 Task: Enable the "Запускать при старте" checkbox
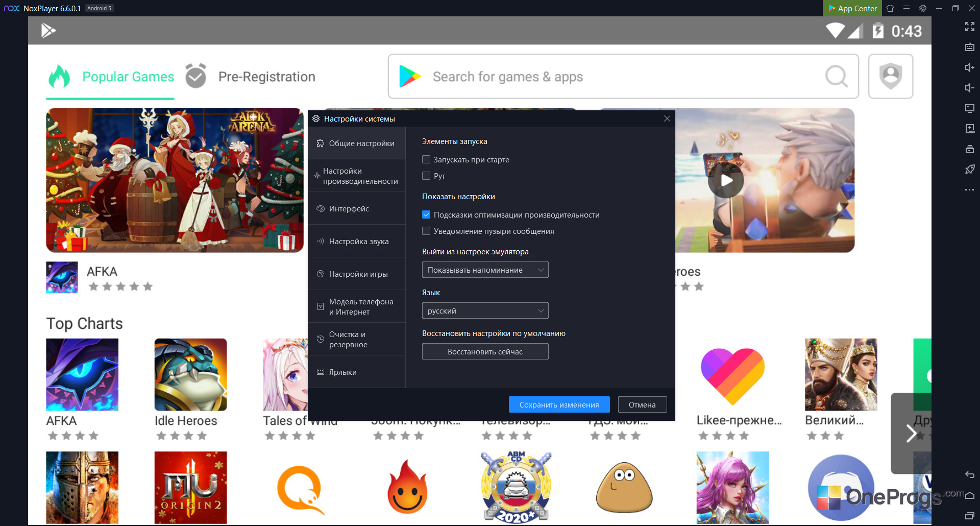[426, 159]
